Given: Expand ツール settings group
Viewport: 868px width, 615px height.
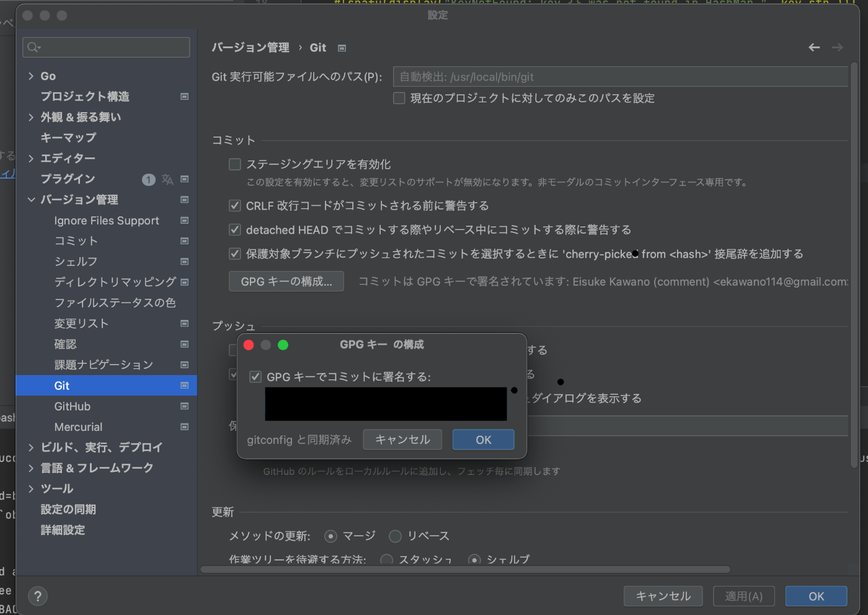Looking at the screenshot, I should tap(31, 489).
